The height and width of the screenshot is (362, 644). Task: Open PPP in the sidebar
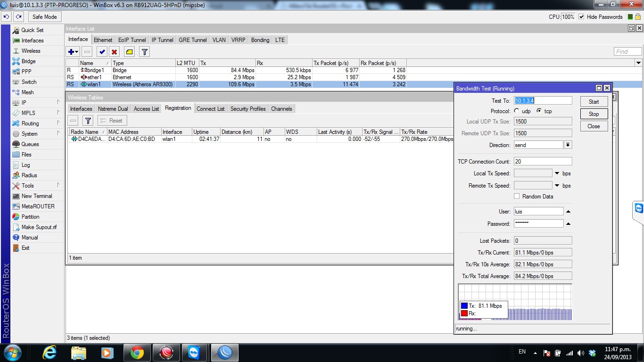pos(26,72)
